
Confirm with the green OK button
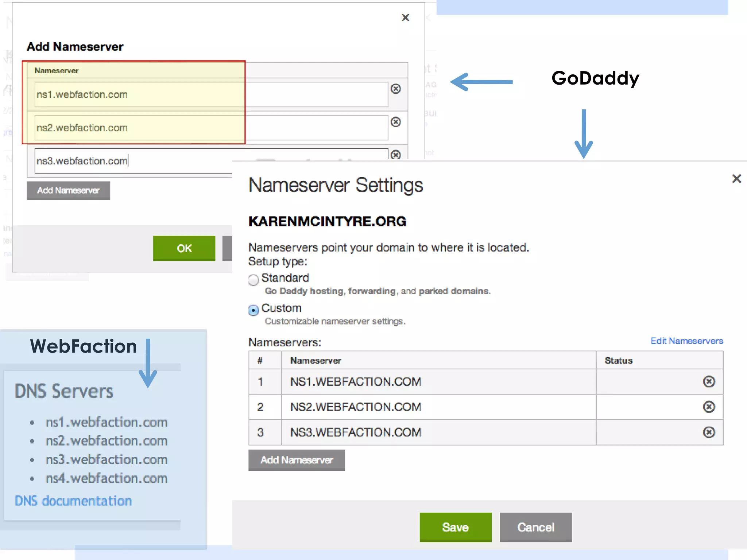pyautogui.click(x=184, y=248)
